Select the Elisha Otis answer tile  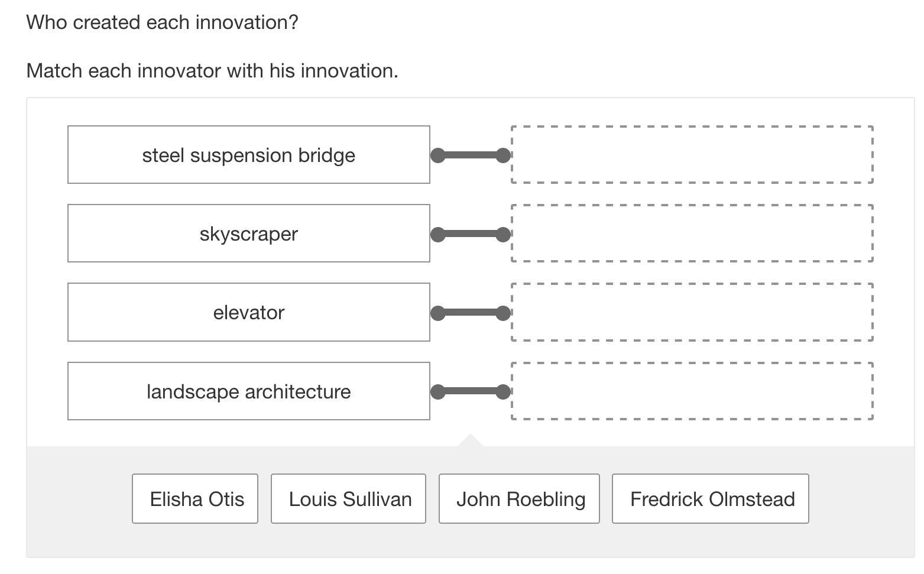[195, 499]
